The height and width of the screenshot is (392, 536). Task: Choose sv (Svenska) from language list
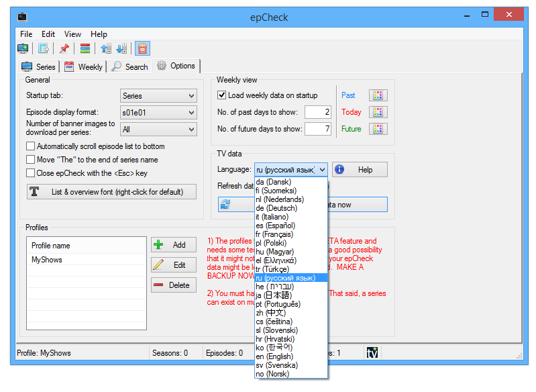point(291,365)
